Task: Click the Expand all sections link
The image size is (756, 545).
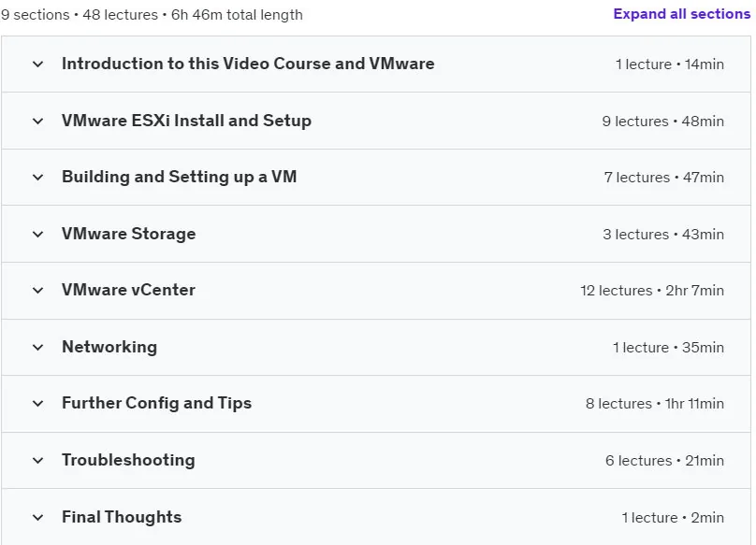Action: pyautogui.click(x=682, y=14)
